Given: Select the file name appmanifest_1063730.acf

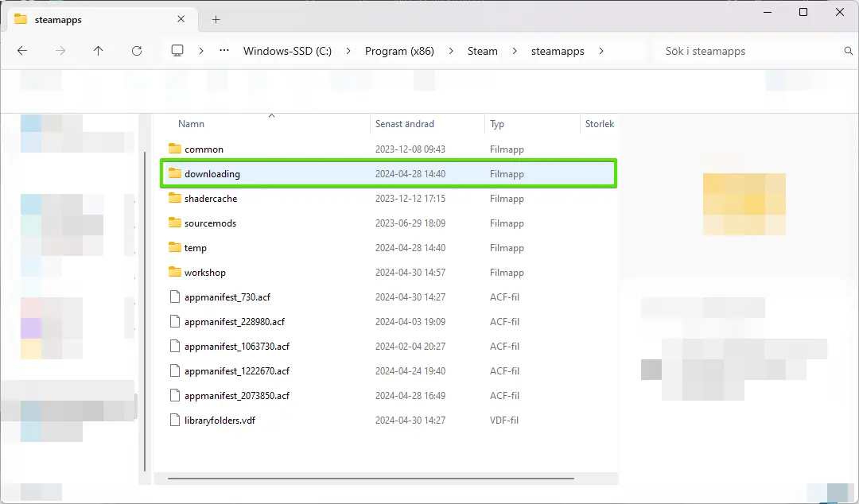Looking at the screenshot, I should tap(237, 347).
